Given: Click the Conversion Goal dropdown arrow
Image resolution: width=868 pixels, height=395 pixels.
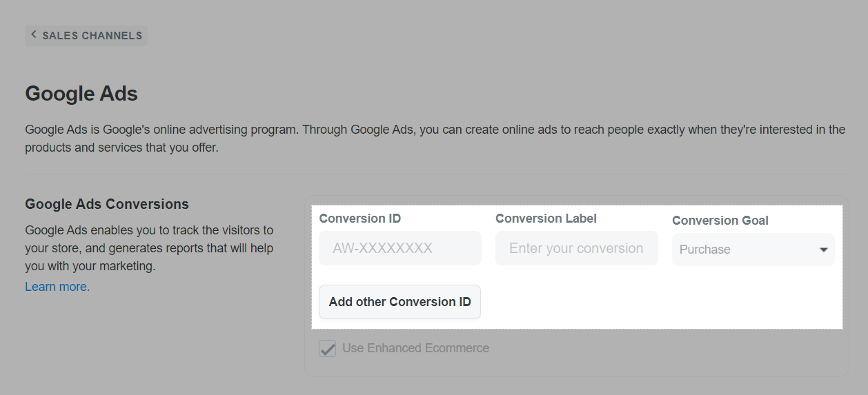Looking at the screenshot, I should (x=823, y=250).
